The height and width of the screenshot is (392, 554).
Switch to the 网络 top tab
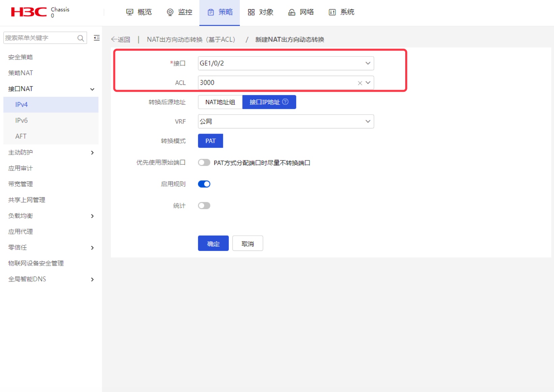[x=301, y=12]
